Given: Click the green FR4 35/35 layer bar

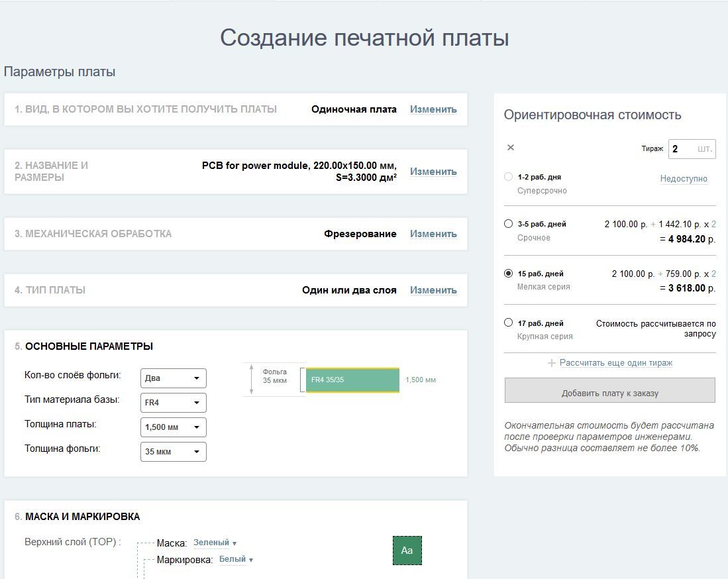Looking at the screenshot, I should point(352,380).
